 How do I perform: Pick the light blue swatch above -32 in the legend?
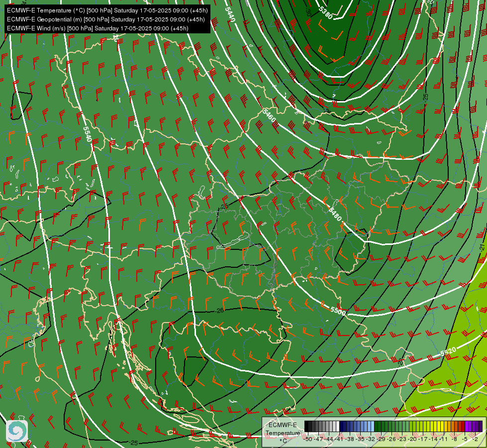coord(373,426)
